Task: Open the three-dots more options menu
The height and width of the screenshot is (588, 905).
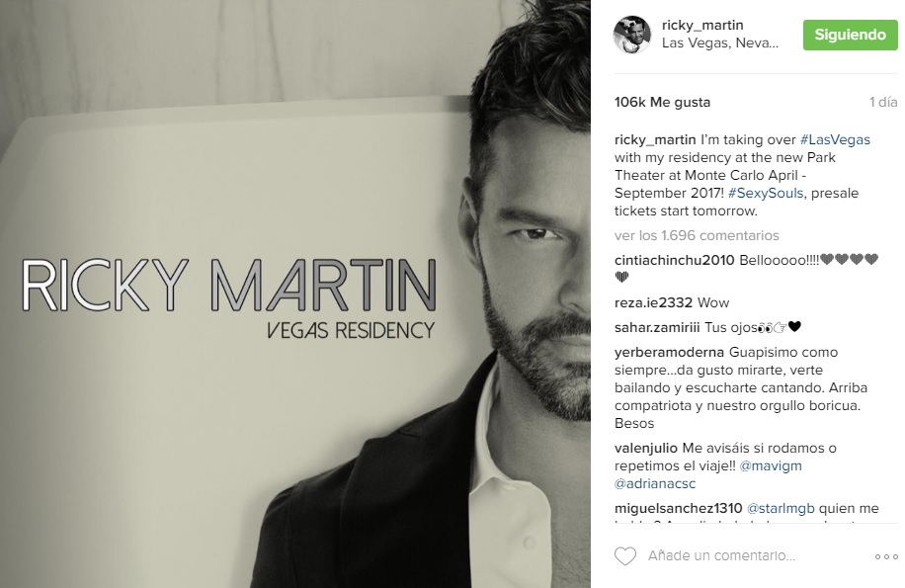Action: (886, 556)
